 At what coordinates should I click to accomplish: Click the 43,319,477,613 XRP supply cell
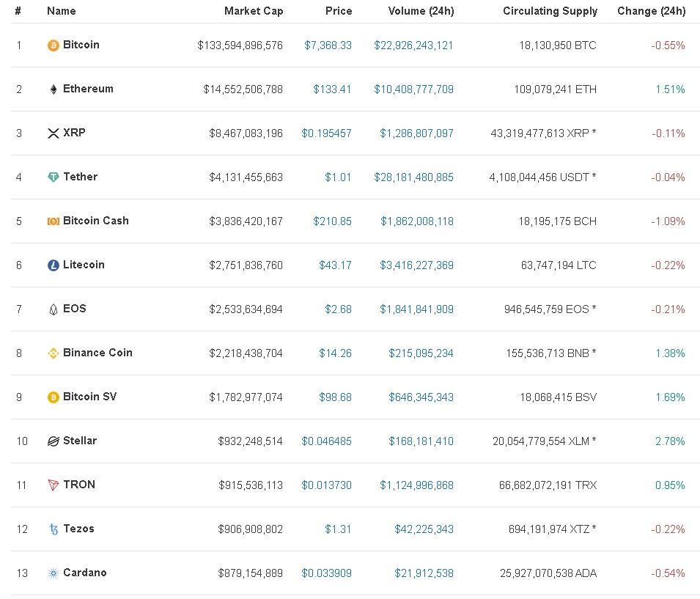tap(543, 133)
